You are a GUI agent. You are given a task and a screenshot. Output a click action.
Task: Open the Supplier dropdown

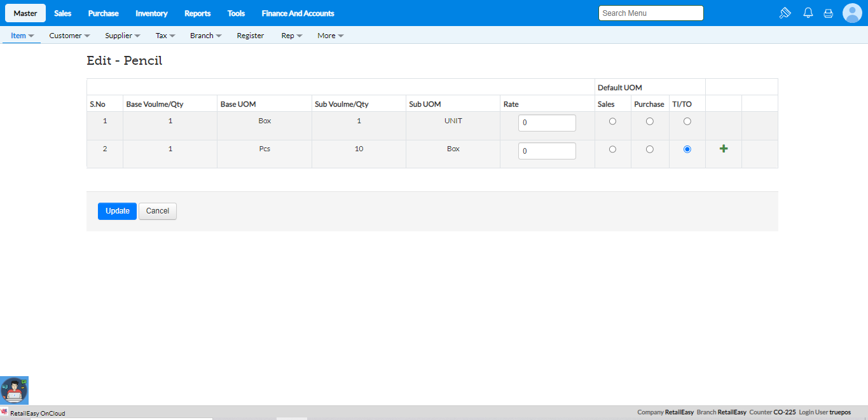pyautogui.click(x=123, y=36)
